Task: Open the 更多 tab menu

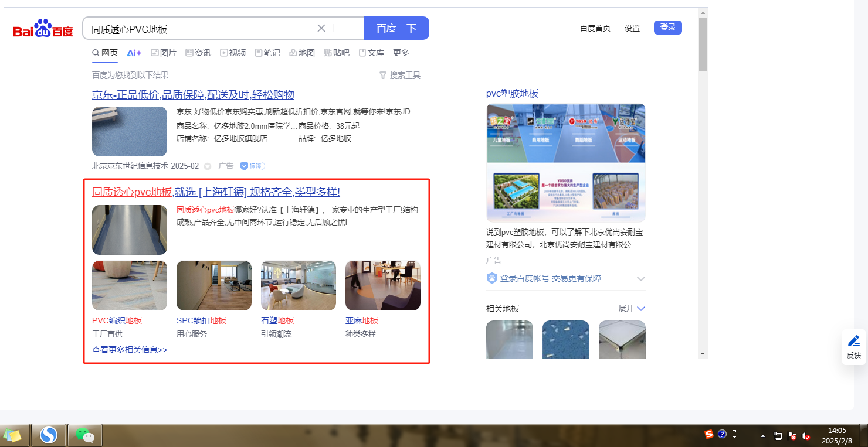Action: pos(401,53)
